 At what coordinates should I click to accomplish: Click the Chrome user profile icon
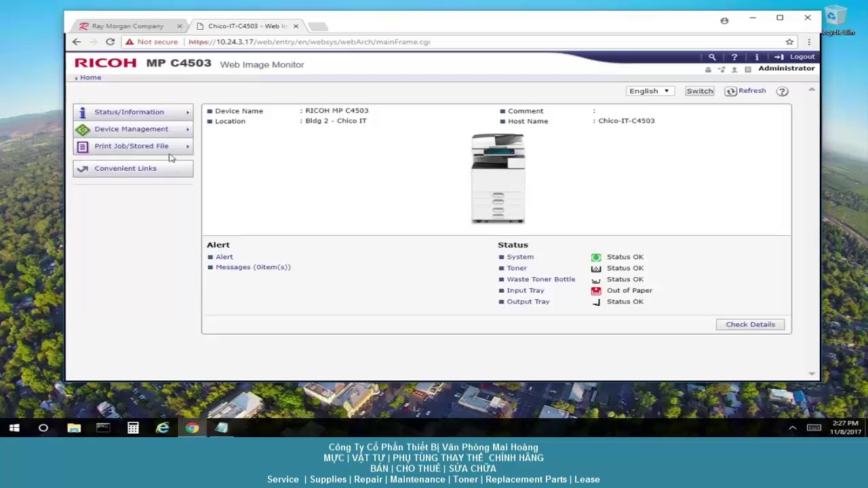point(724,21)
